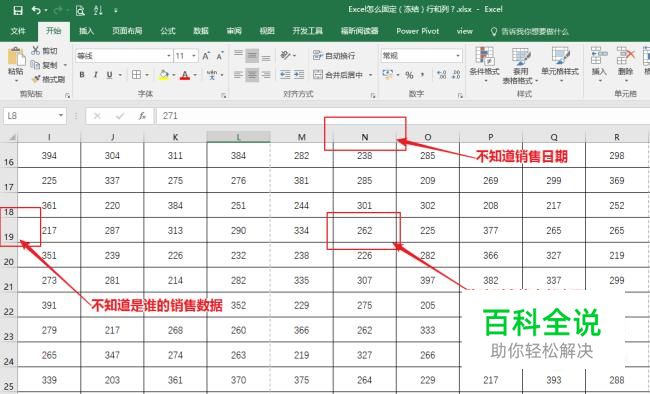The image size is (650, 394).
Task: Select column header M
Action: (301, 137)
